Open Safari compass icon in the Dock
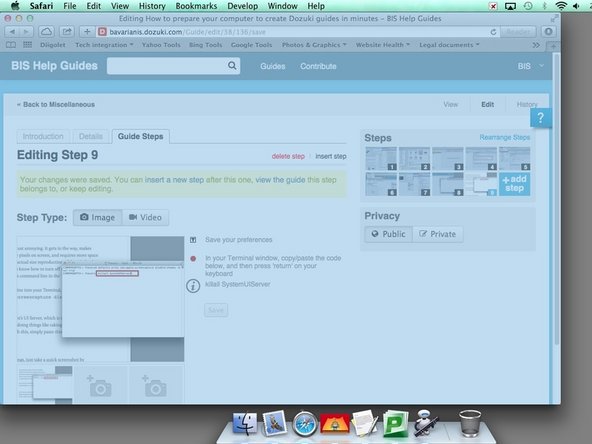The width and height of the screenshot is (592, 444). click(305, 424)
